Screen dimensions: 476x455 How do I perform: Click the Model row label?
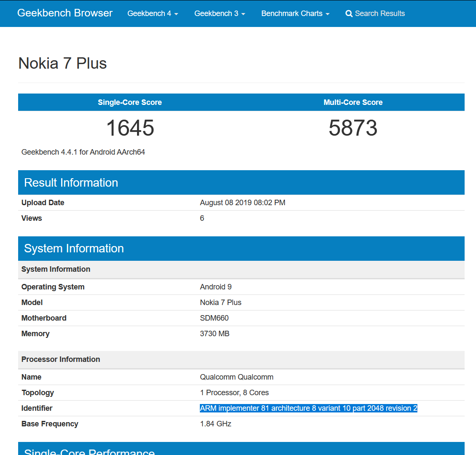[32, 302]
